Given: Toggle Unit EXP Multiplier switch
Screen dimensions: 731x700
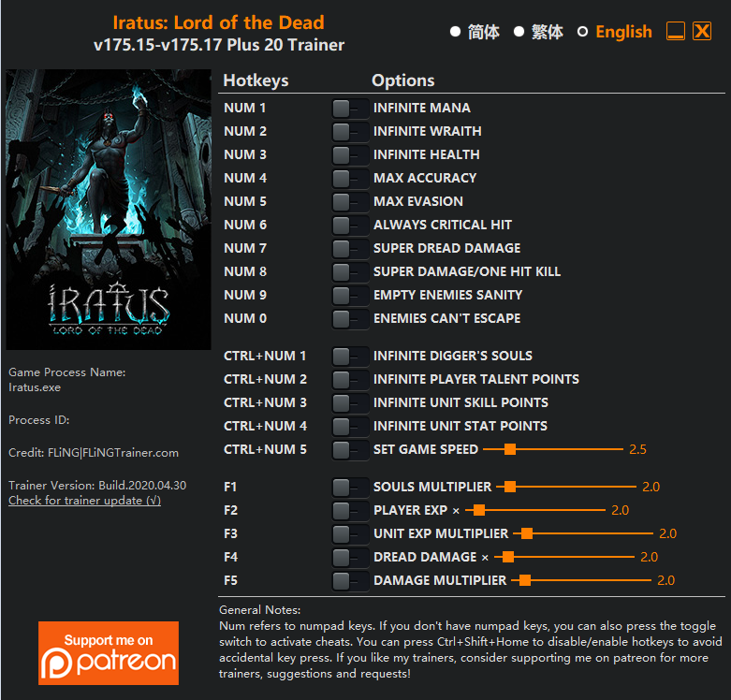Looking at the screenshot, I should click(x=350, y=534).
